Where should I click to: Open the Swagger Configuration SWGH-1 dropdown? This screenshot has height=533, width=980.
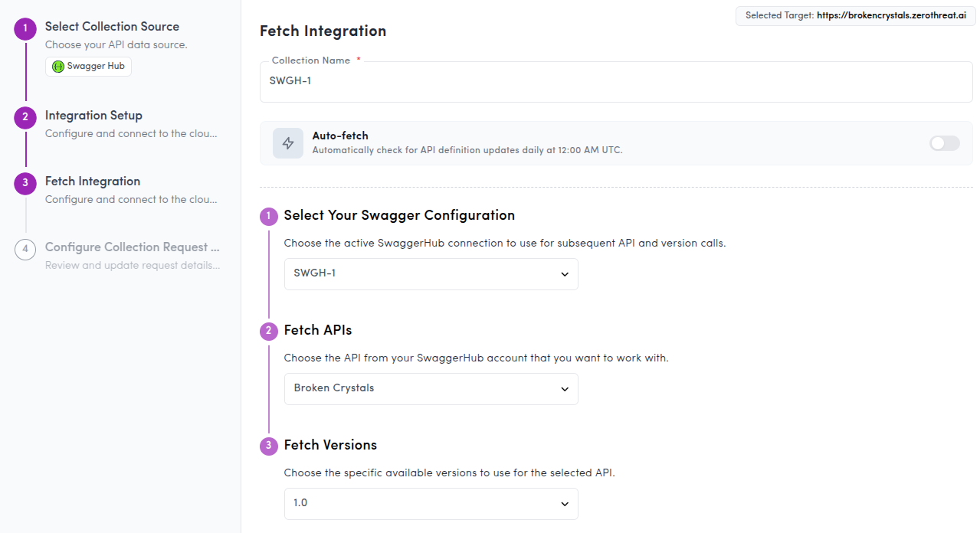click(431, 274)
